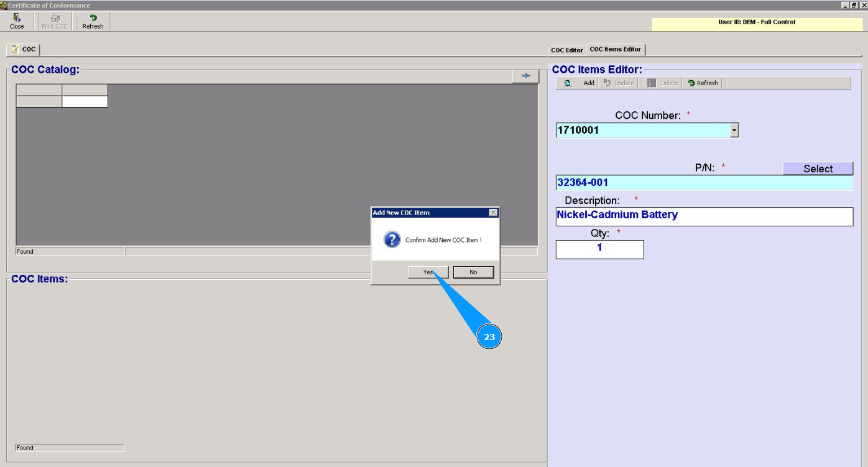Select the COC tab
868x467 pixels.
tap(24, 49)
